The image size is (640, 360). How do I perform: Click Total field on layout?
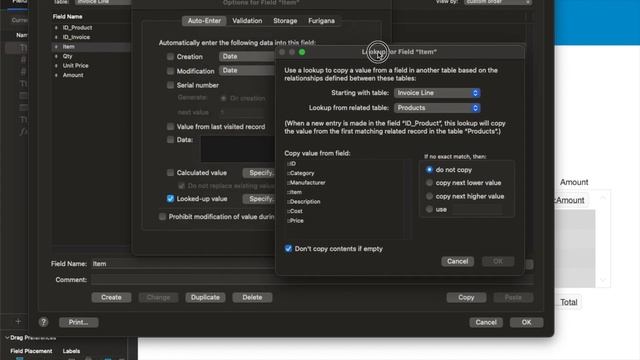click(x=569, y=302)
